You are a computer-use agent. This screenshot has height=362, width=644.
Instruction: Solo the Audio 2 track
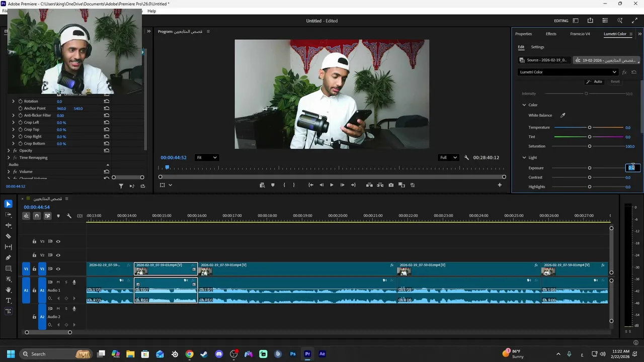point(66,309)
